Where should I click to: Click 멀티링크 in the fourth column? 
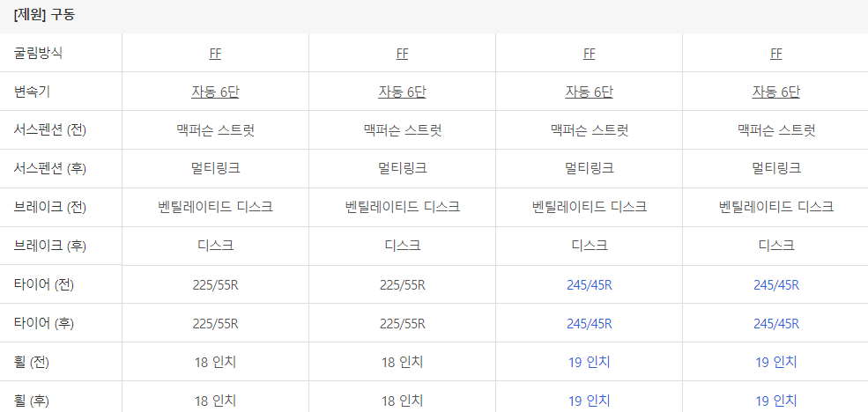[x=776, y=169]
